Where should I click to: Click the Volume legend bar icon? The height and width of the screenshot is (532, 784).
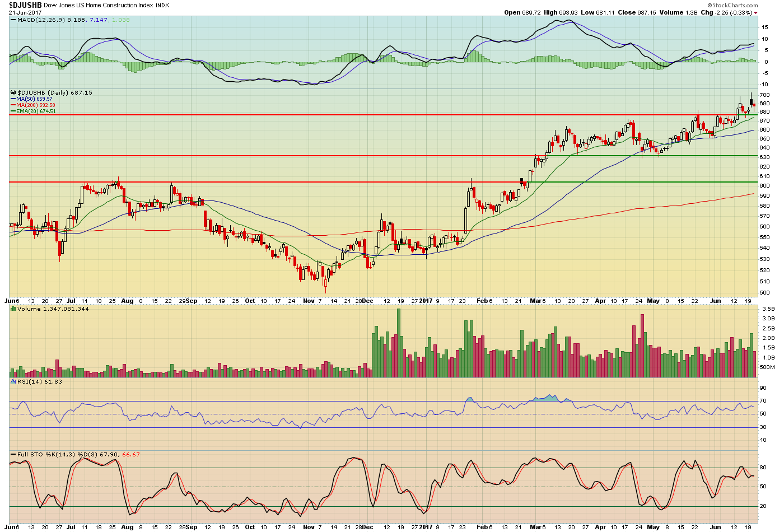point(13,309)
